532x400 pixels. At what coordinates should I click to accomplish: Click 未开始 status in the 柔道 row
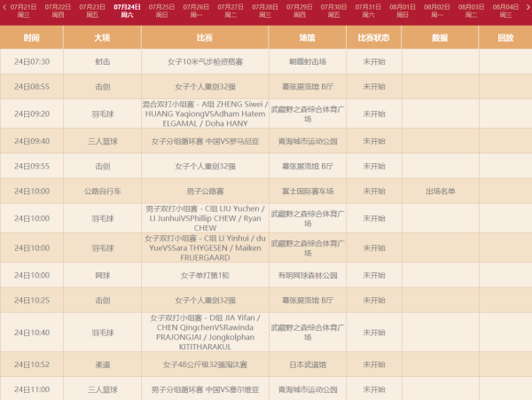pos(374,365)
